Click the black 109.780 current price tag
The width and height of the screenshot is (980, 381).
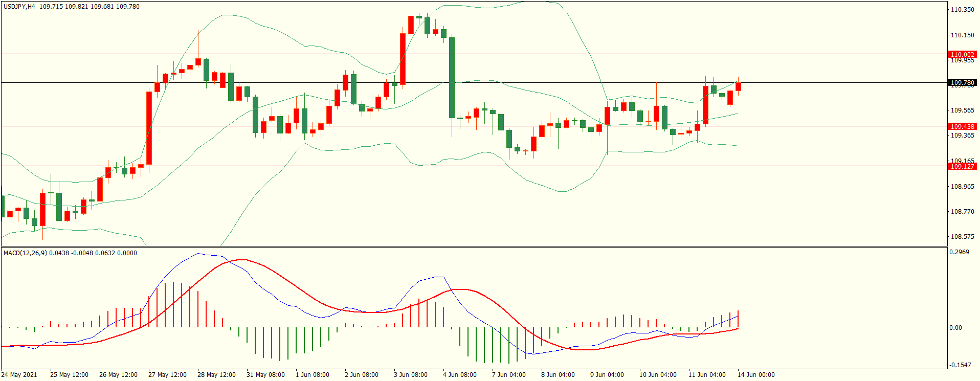(962, 82)
